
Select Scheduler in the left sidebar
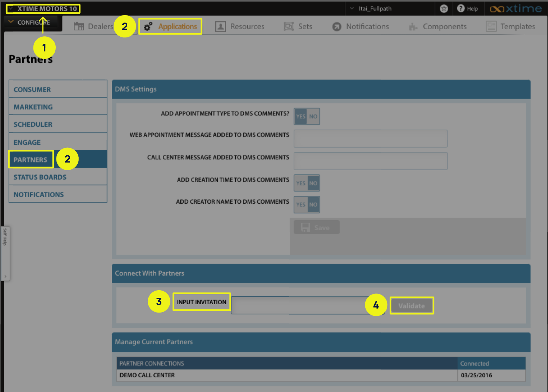[33, 124]
